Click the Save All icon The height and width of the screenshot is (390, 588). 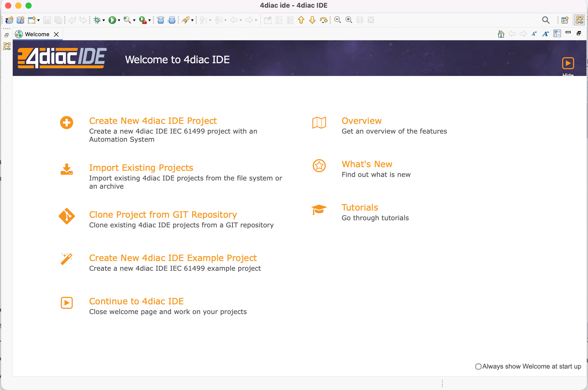coord(58,20)
